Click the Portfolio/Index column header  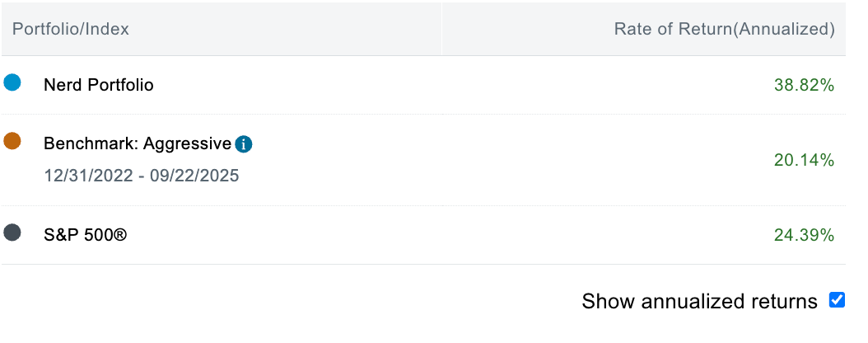pos(71,29)
